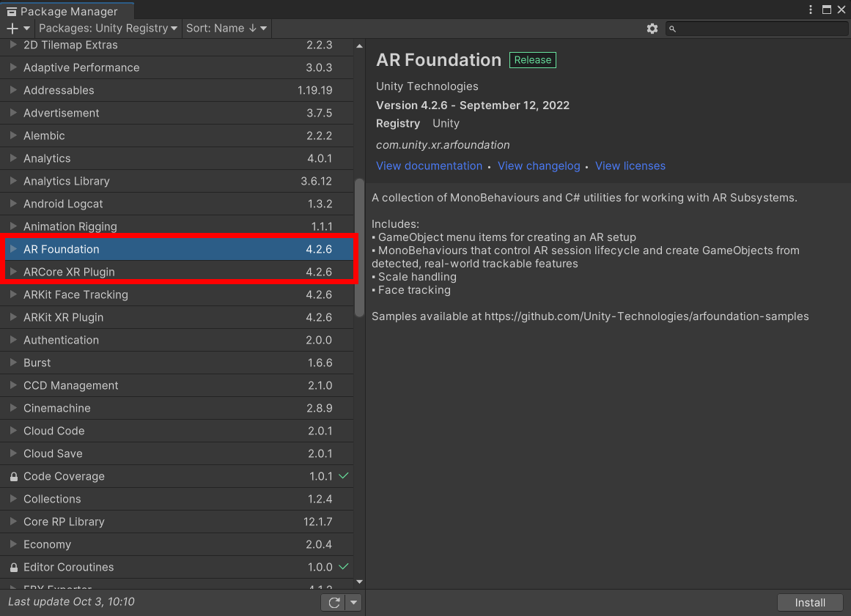The width and height of the screenshot is (851, 616).
Task: Click the scroll up arrow
Action: click(359, 46)
